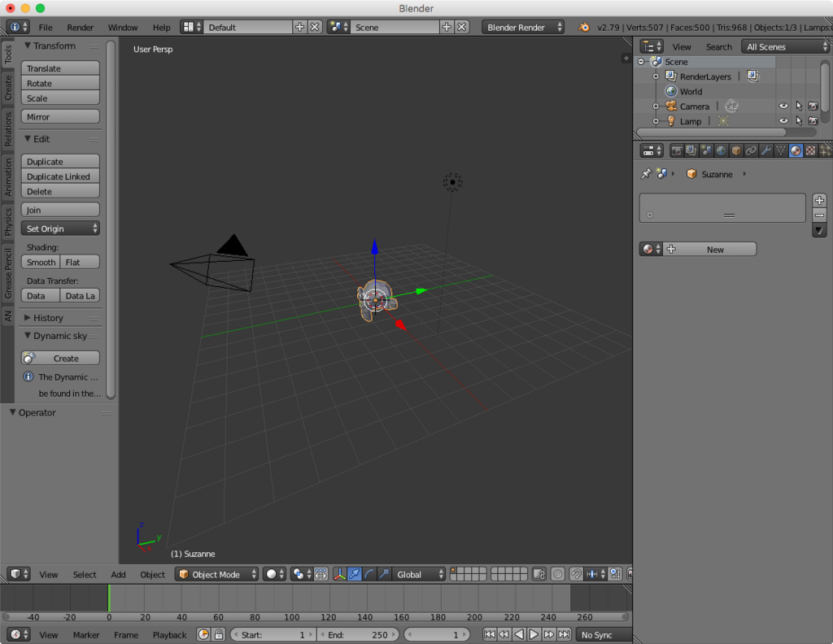Open the timeline Marker menu

pyautogui.click(x=86, y=634)
